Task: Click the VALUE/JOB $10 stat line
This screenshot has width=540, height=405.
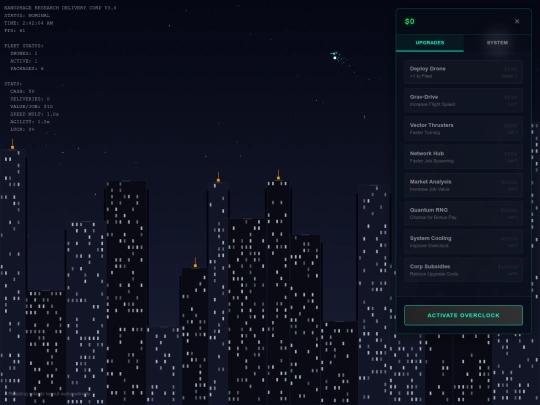Action: [31, 106]
